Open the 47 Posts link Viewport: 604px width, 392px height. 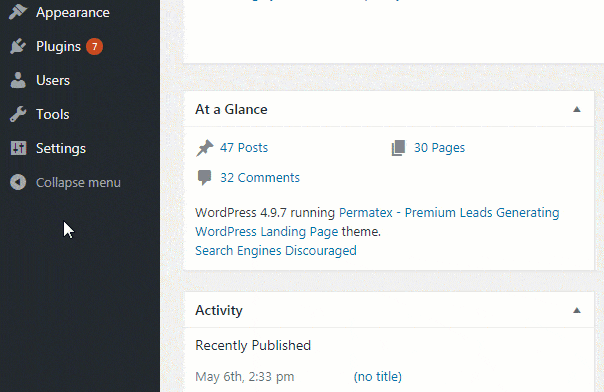point(244,148)
